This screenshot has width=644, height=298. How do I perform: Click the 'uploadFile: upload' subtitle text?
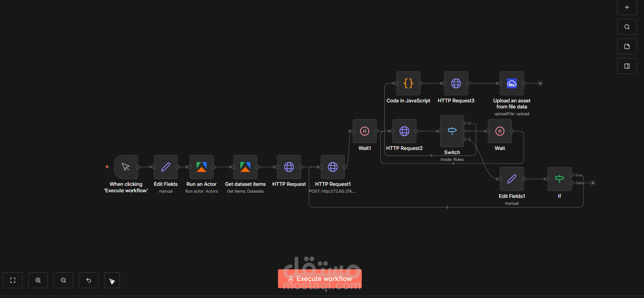(x=512, y=114)
